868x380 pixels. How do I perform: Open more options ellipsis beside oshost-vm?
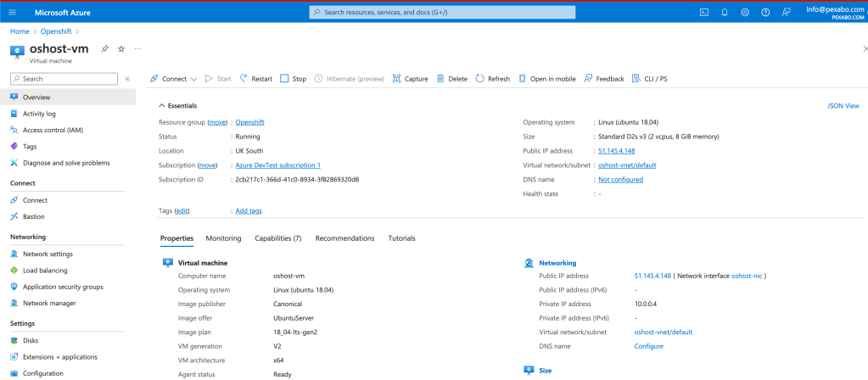[x=137, y=48]
